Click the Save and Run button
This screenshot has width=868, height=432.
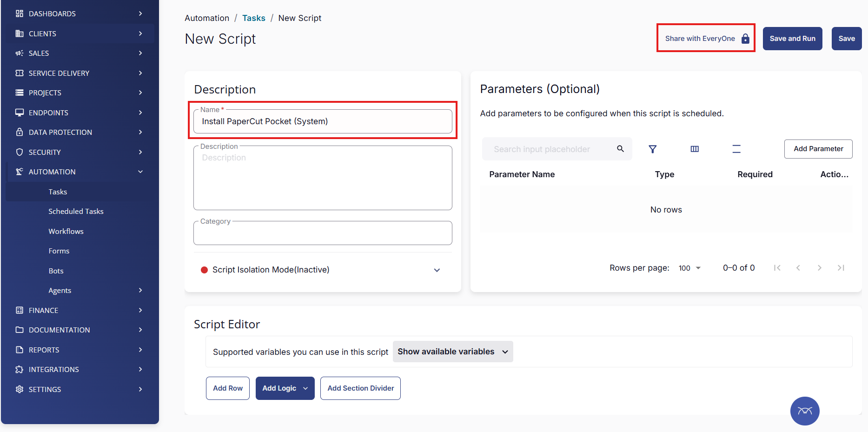(793, 39)
